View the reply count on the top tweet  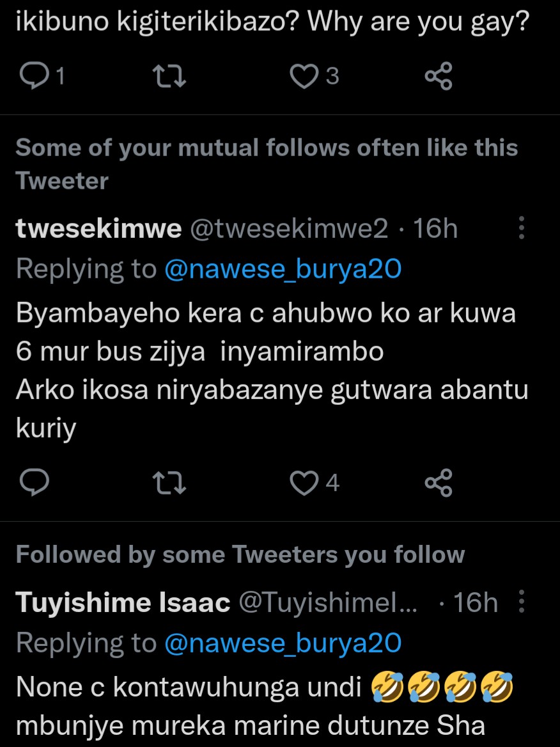[x=60, y=77]
